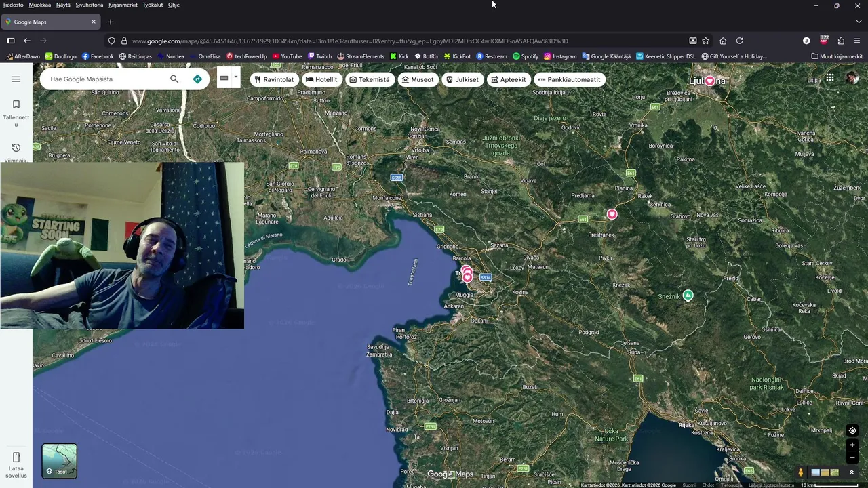Open Viimeaikaiset recent history icon

coord(16,148)
